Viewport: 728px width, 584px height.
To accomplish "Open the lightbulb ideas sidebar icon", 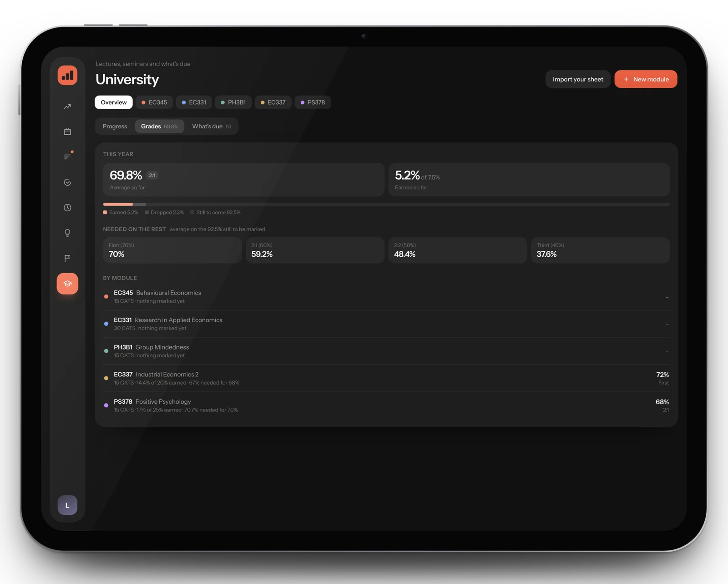I will (67, 233).
